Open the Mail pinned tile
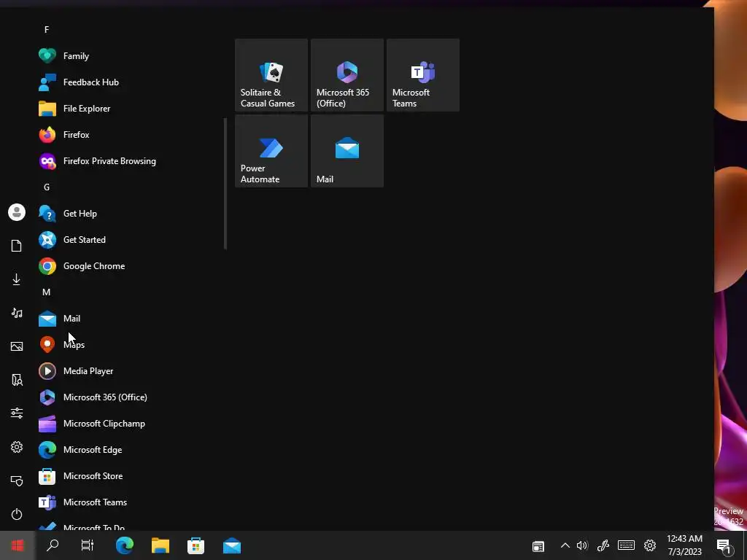The height and width of the screenshot is (560, 747). tap(347, 151)
